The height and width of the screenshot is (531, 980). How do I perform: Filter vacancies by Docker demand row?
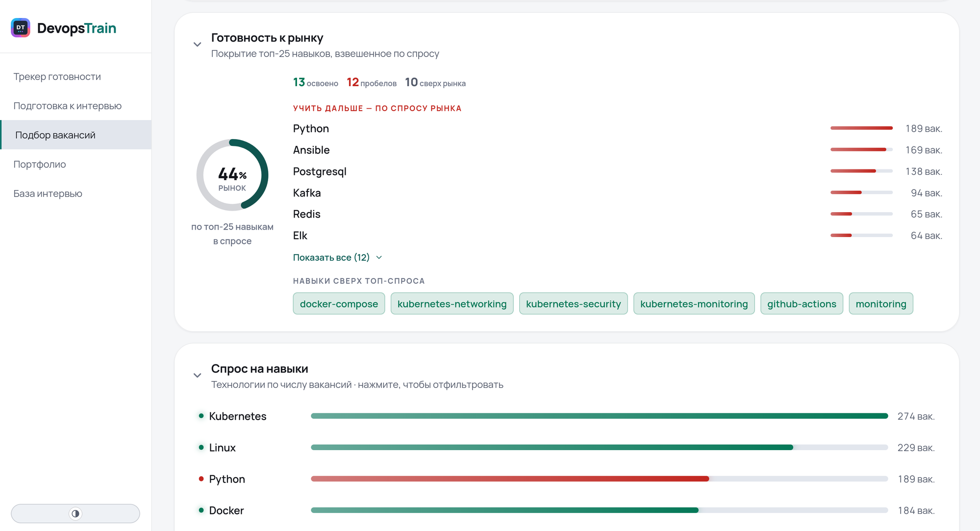567,510
